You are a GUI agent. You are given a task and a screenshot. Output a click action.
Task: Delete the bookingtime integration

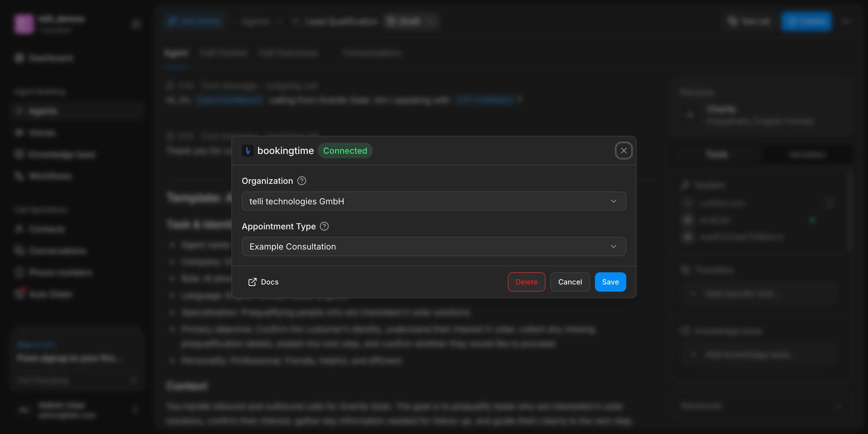pos(526,282)
